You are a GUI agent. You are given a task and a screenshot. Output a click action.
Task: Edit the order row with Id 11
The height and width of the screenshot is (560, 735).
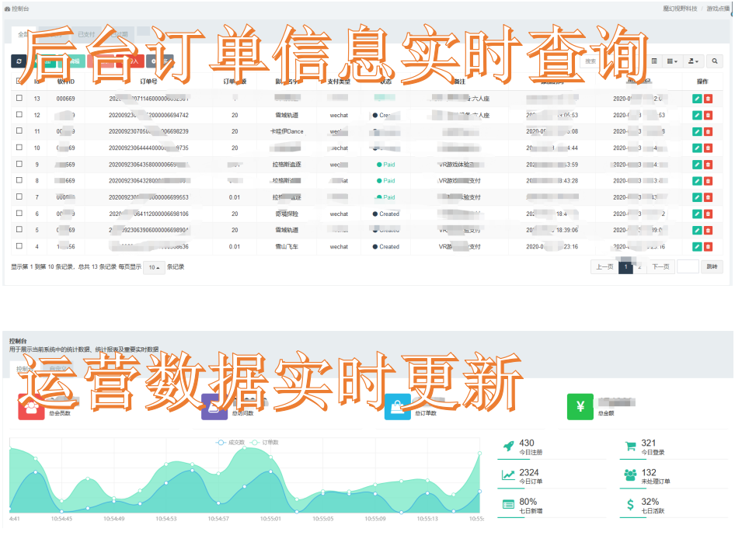click(x=697, y=131)
